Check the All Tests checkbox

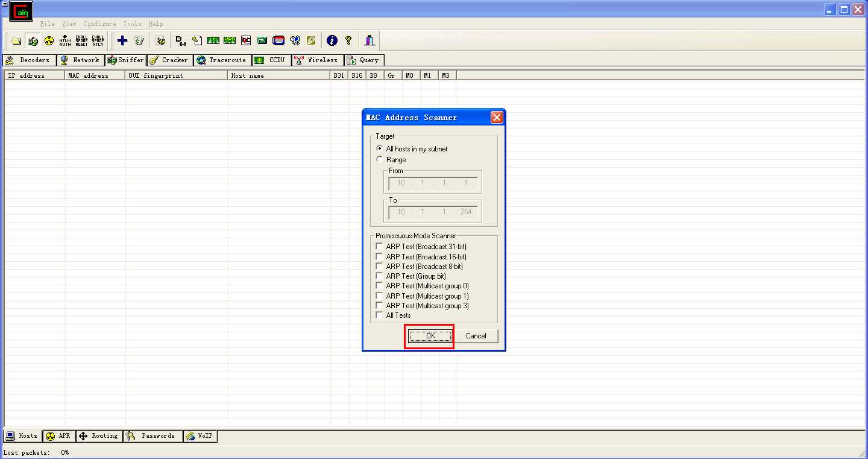pos(379,315)
